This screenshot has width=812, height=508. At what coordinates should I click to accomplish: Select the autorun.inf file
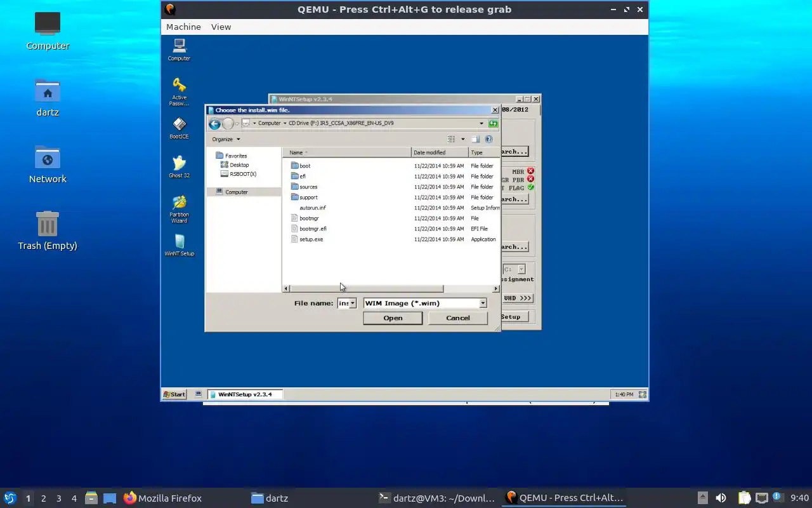[x=312, y=208]
